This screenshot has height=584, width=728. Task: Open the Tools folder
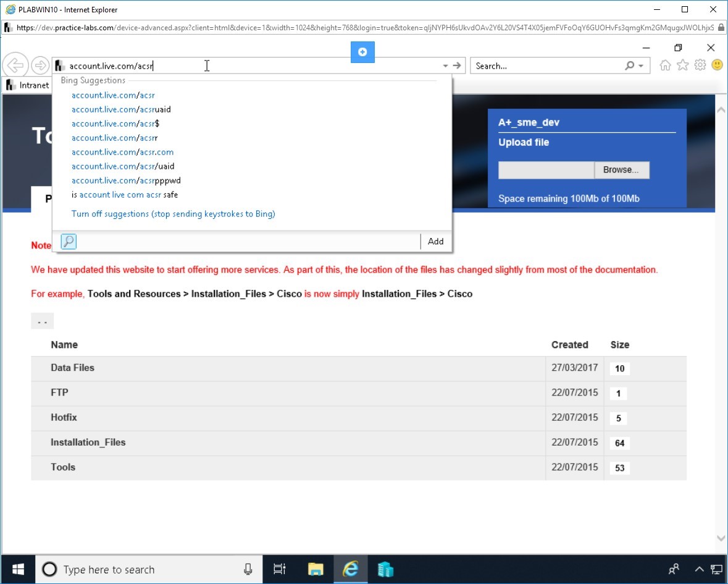pos(63,467)
